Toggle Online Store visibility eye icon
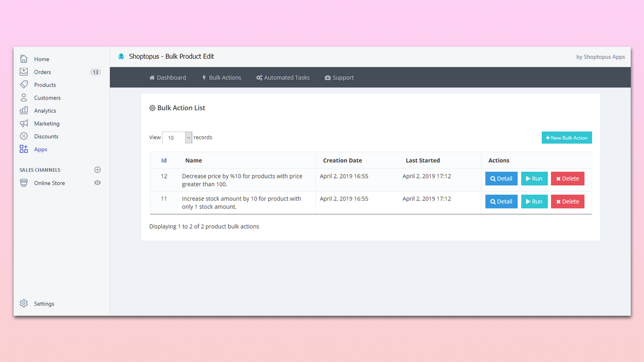The height and width of the screenshot is (362, 644). tap(97, 183)
